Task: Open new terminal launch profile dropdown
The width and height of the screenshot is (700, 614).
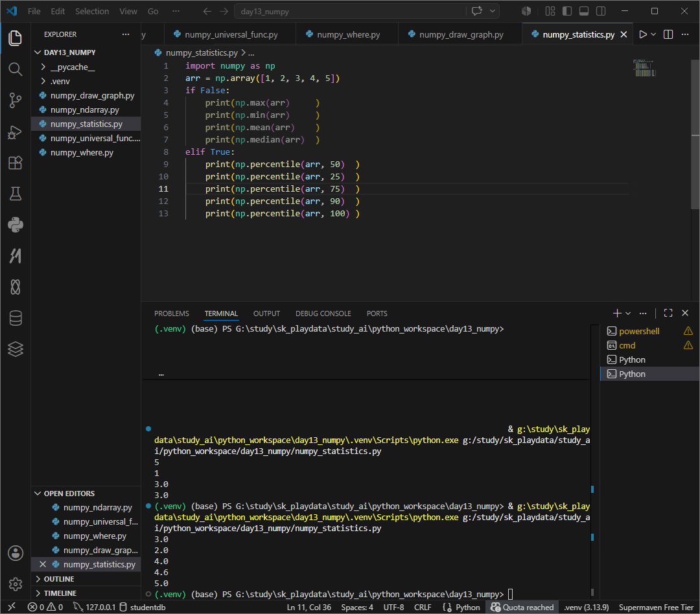Action: [x=628, y=313]
